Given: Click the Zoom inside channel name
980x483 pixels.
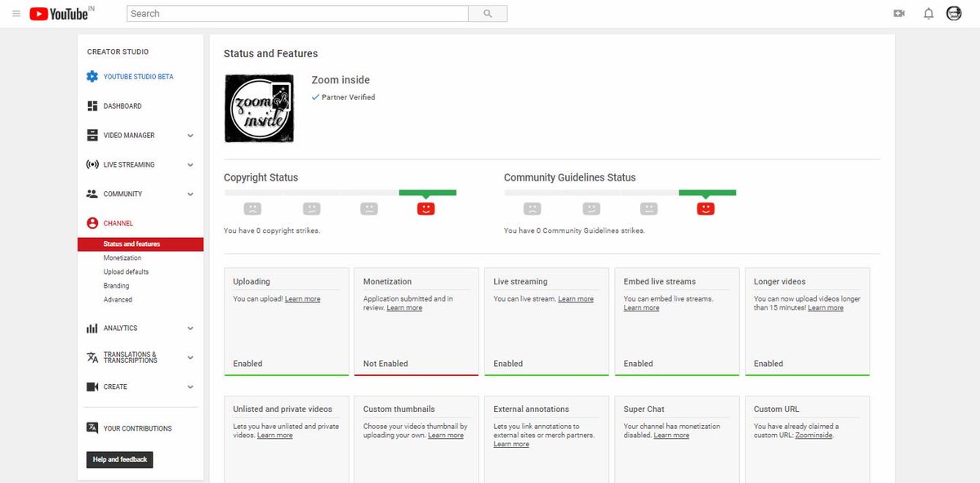Looking at the screenshot, I should (341, 80).
